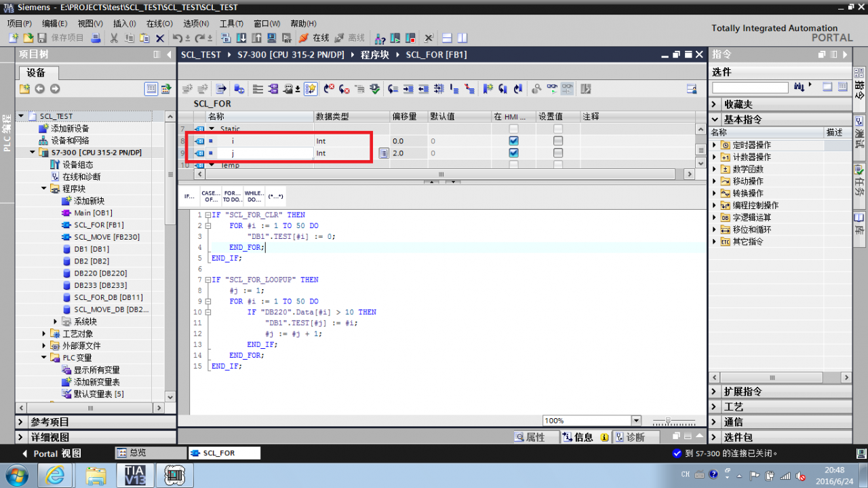The width and height of the screenshot is (868, 488).
Task: Click the Windows Start button
Action: [x=16, y=474]
